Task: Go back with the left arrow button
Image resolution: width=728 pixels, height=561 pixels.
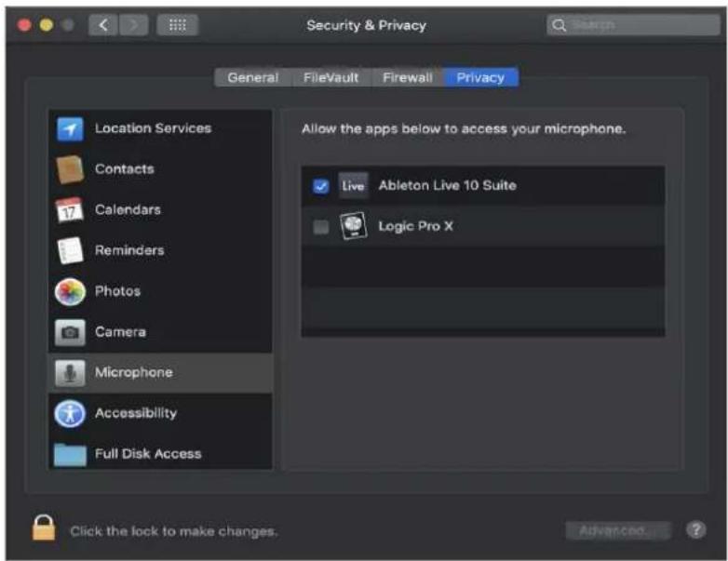Action: (x=103, y=25)
